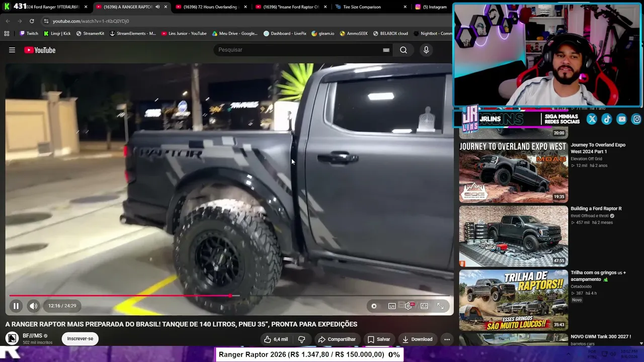Click the Download button below the video

coord(417,339)
